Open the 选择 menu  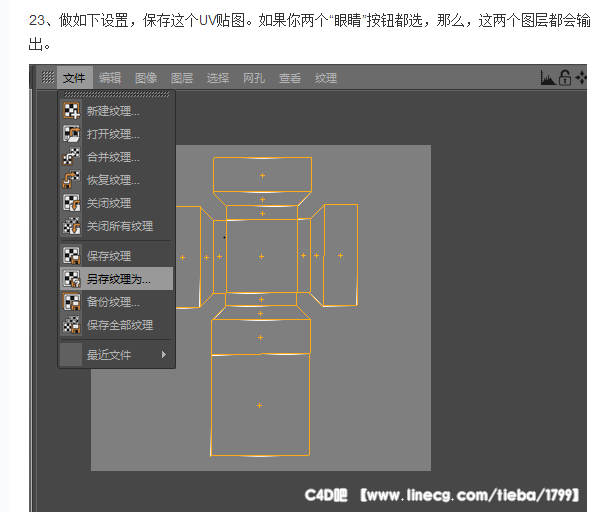[x=218, y=78]
